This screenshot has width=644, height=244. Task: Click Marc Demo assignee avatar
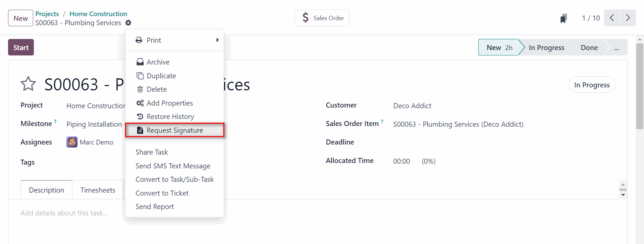[x=72, y=142]
